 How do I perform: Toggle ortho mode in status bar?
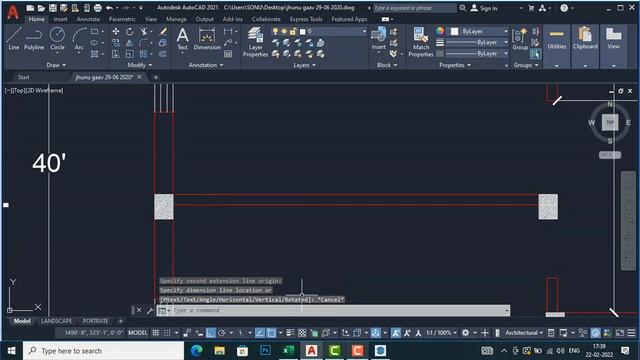(211, 333)
